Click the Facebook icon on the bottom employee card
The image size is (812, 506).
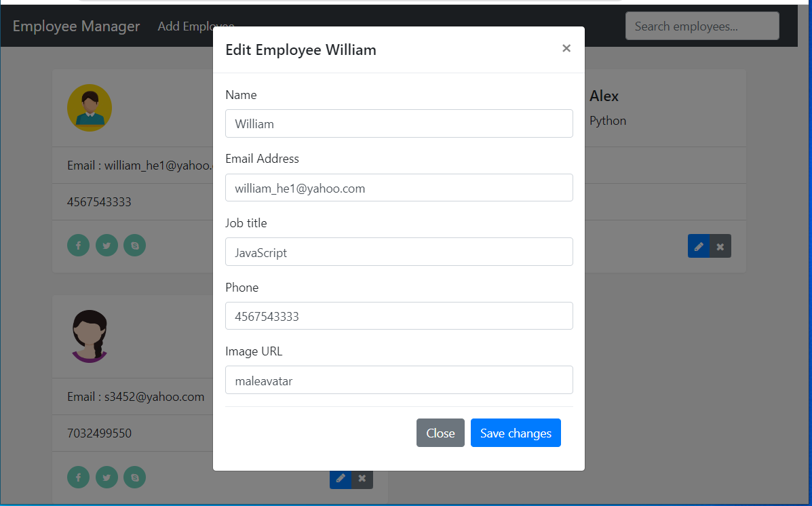(x=78, y=478)
